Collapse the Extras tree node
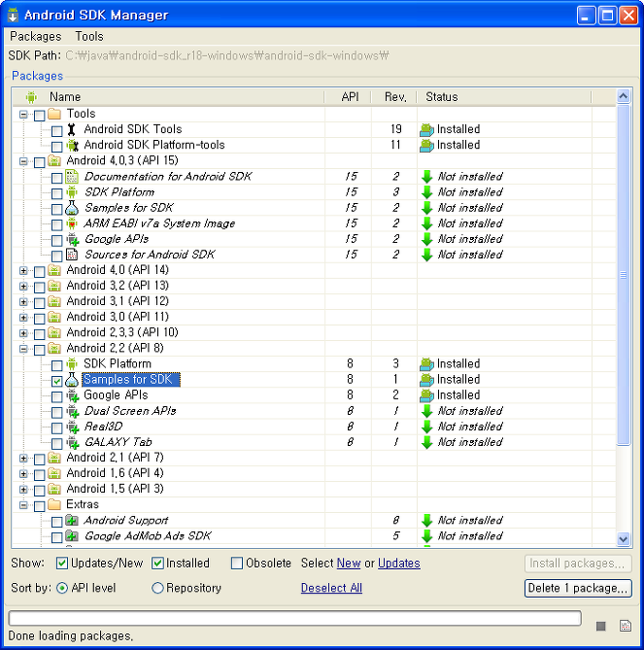 coord(23,505)
